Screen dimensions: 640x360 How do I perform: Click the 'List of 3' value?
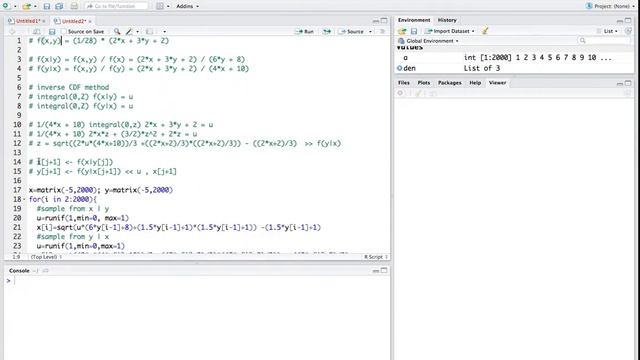(482, 68)
